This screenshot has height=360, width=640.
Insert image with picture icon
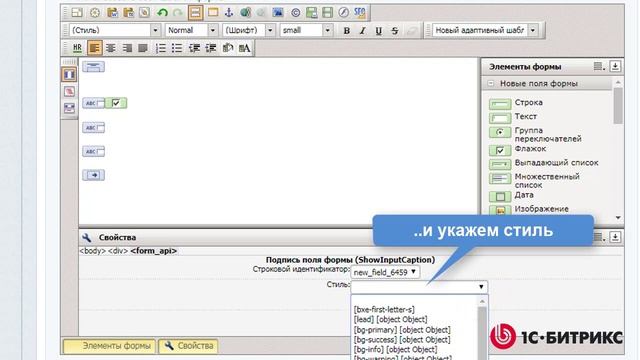(278, 13)
